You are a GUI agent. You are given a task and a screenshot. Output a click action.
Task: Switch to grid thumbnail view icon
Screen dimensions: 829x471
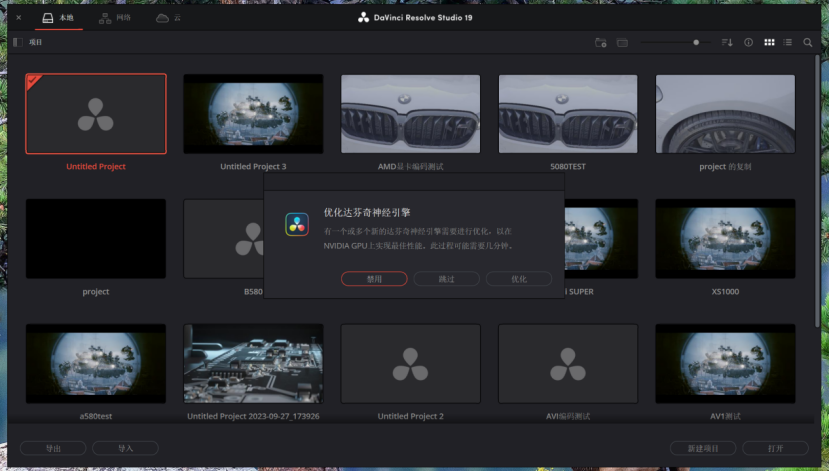(769, 42)
